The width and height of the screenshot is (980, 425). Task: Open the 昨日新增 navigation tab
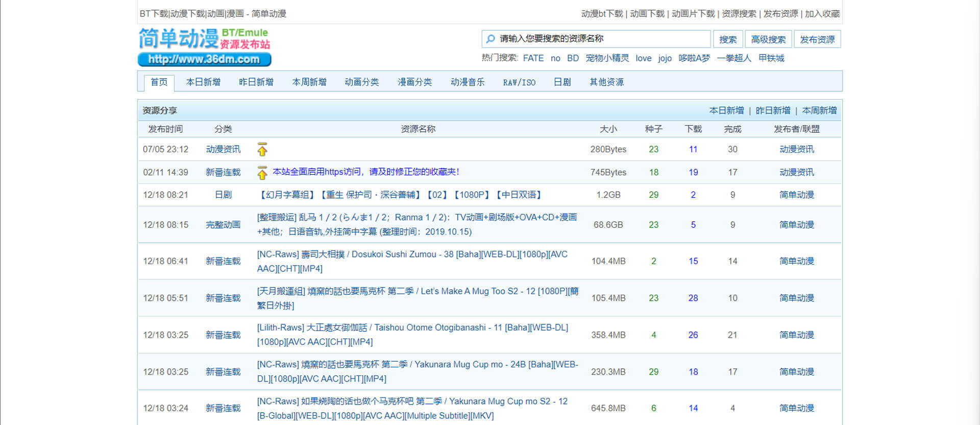click(x=256, y=82)
